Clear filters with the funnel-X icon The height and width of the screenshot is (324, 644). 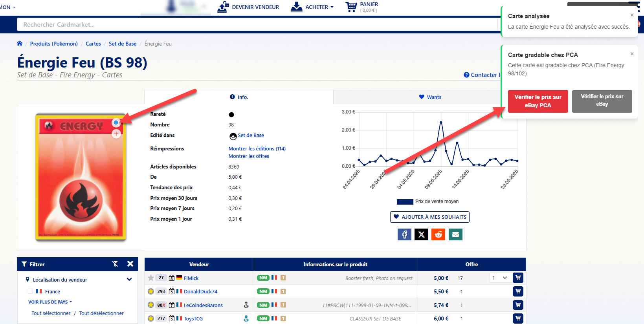[115, 264]
